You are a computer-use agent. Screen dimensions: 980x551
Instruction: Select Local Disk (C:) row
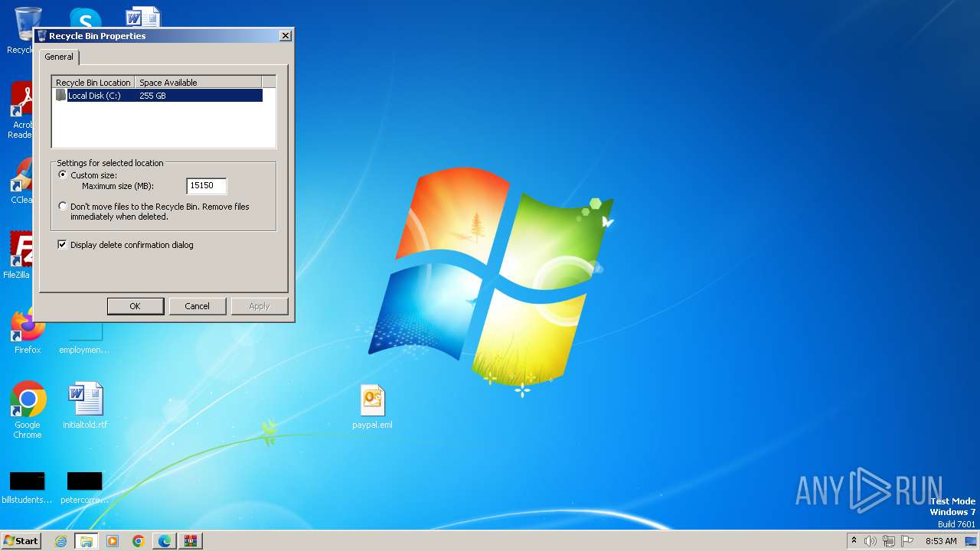click(x=158, y=96)
